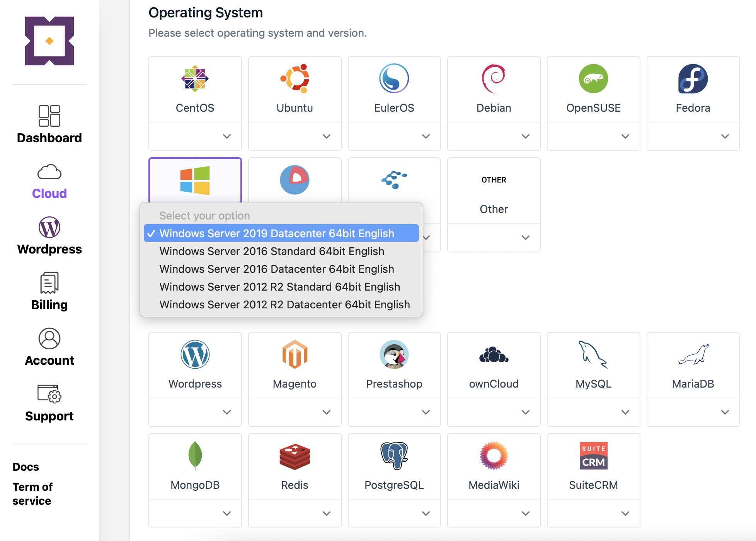Click the 'Select your option' placeholder entry

pos(281,216)
